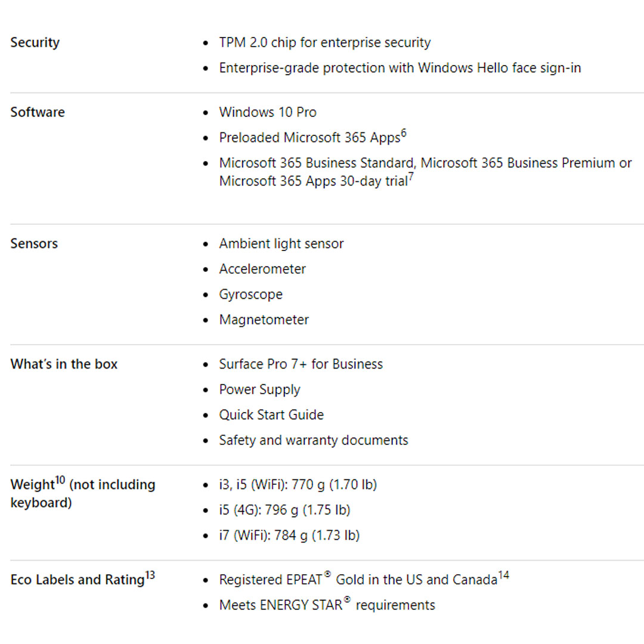Click the Sensors heading label
Image resolution: width=644 pixels, height=644 pixels.
click(x=34, y=243)
